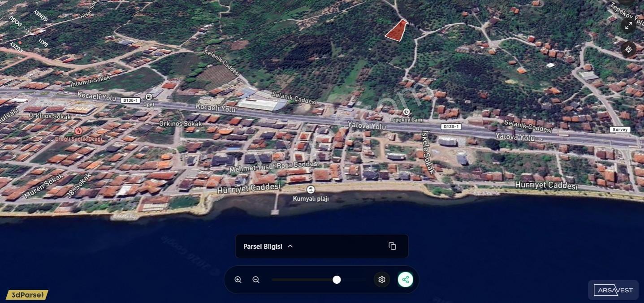Click the green share button
The height and width of the screenshot is (303, 644).
406,280
